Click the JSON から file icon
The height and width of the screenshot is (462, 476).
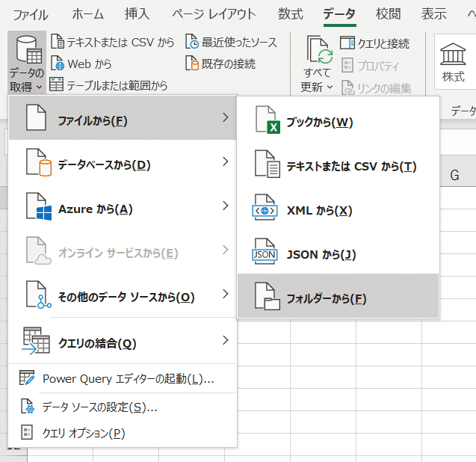point(265,255)
